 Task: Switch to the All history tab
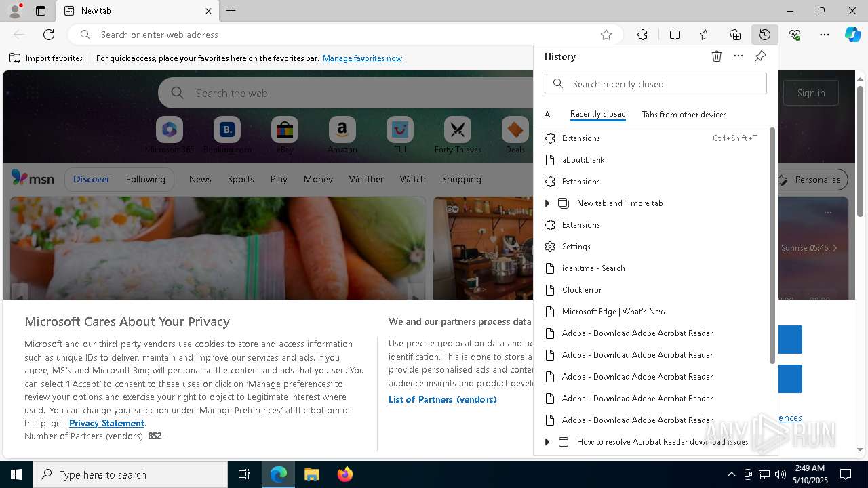click(x=549, y=115)
